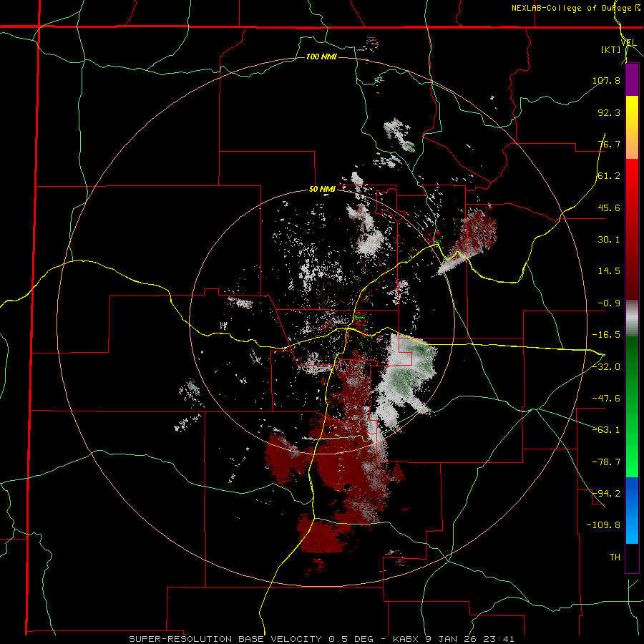The width and height of the screenshot is (644, 644).
Task: Click the 76.7 velocity scale value
Action: click(609, 144)
